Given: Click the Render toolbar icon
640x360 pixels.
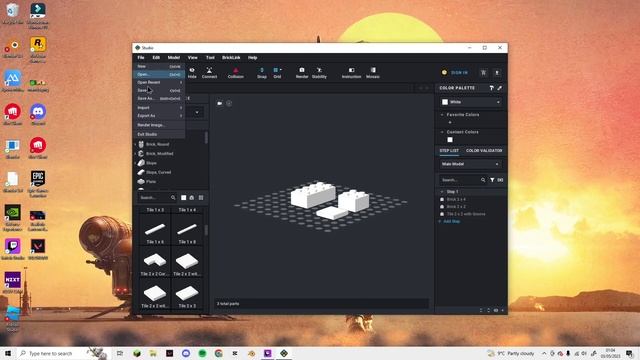Looking at the screenshot, I should point(302,73).
